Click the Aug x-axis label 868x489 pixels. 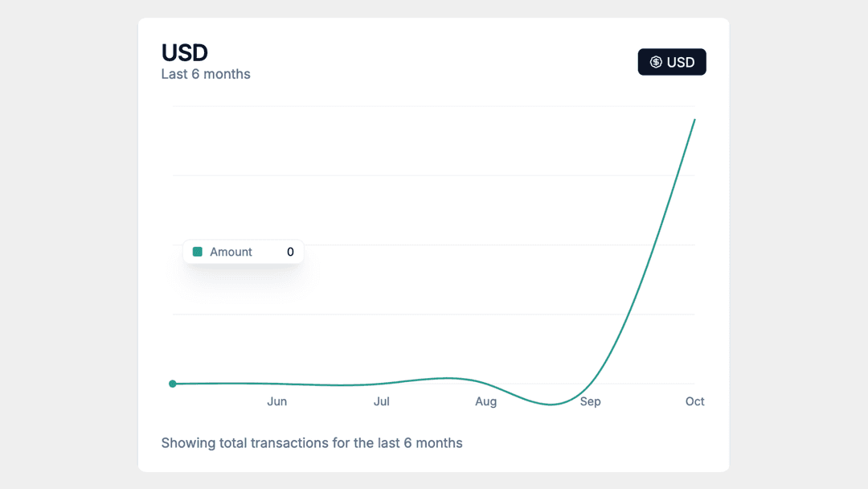[485, 401]
